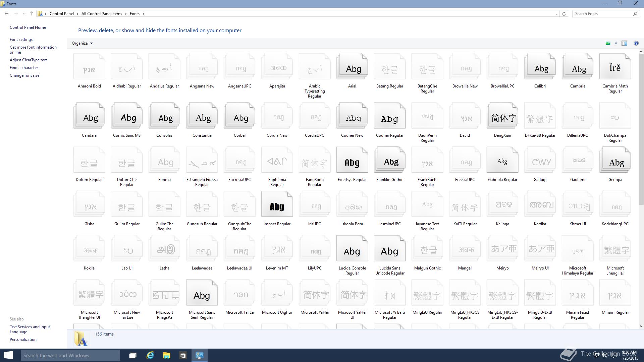Select the Courier New font icon
The width and height of the screenshot is (644, 362).
352,116
